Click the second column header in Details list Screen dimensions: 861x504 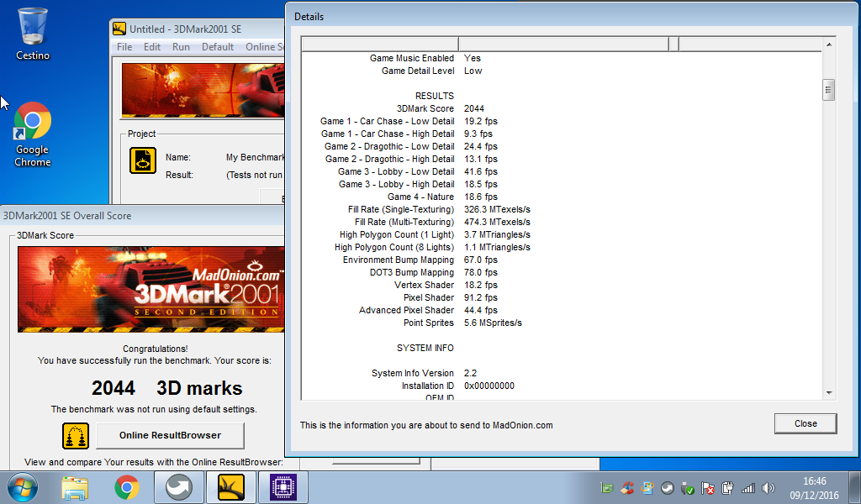point(564,44)
